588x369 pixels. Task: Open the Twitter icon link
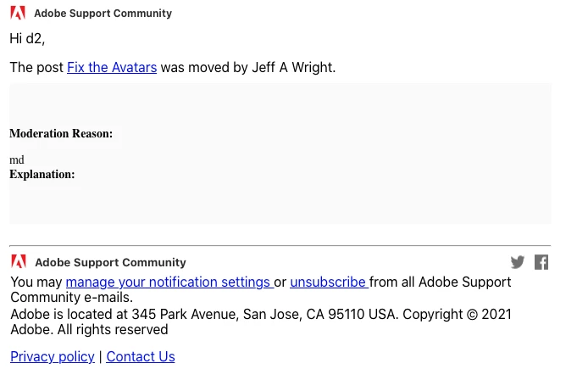point(518,262)
